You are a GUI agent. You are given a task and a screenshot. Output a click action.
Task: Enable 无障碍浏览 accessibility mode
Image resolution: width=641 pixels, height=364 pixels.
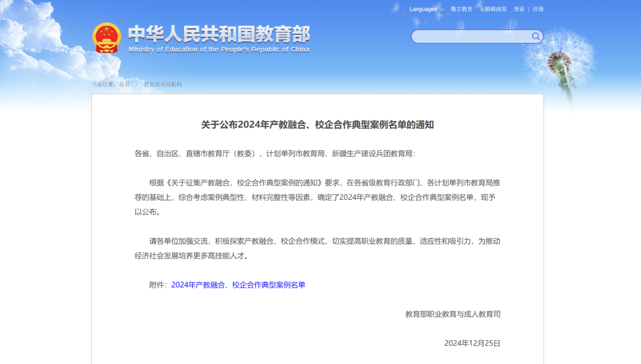[x=493, y=9]
